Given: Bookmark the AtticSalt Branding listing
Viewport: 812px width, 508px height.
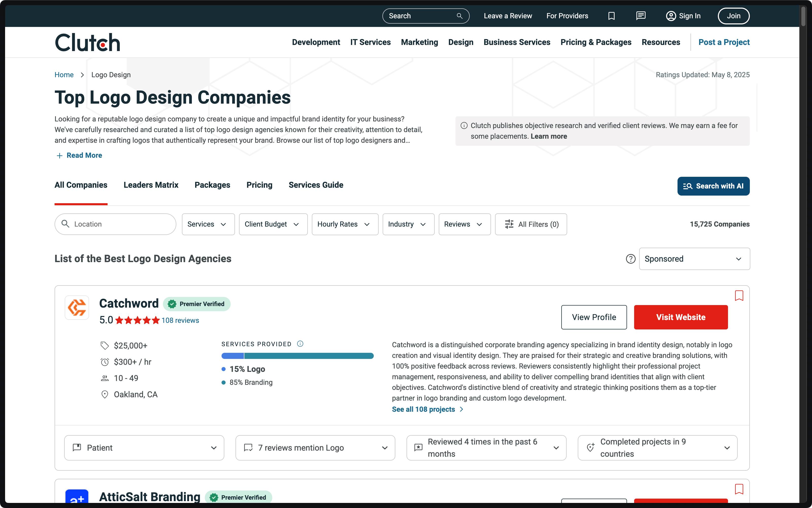Looking at the screenshot, I should point(739,489).
